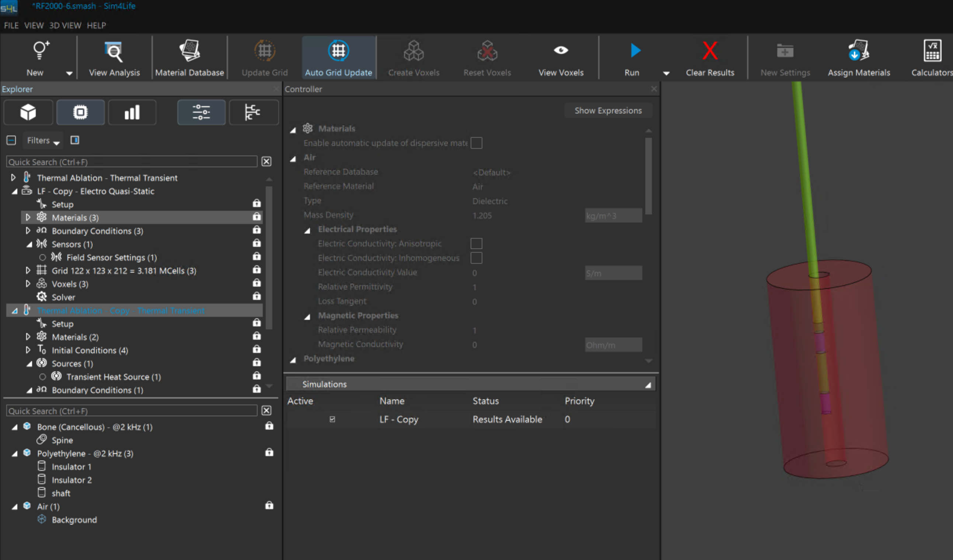Click the Show Expressions button
Viewport: 953px width, 560px height.
pyautogui.click(x=608, y=111)
